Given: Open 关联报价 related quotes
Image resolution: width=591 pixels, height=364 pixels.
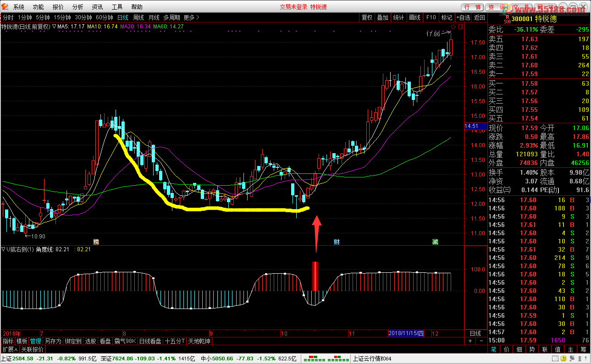Looking at the screenshot, I should tap(33, 349).
